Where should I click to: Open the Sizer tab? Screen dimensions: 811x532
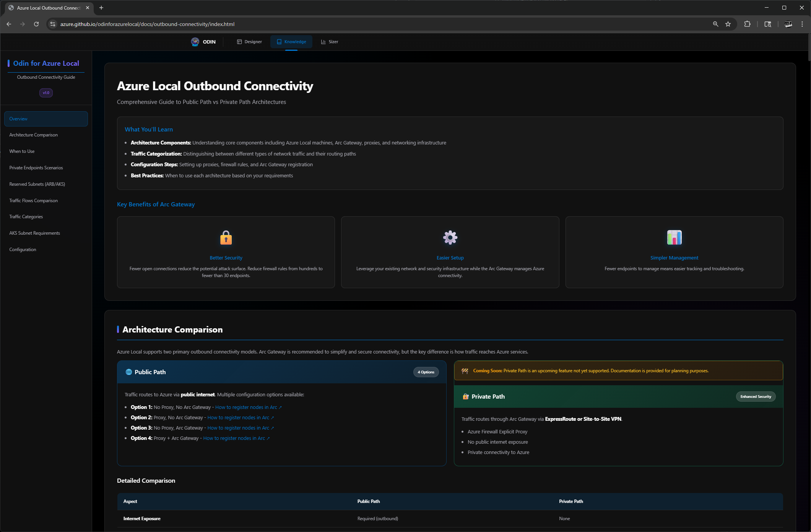pyautogui.click(x=329, y=42)
